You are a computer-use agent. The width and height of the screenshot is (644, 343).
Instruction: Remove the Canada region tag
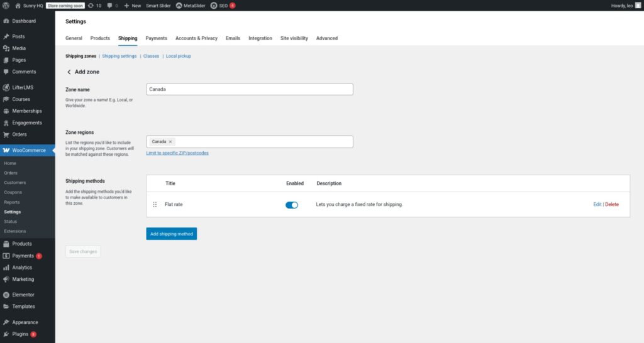(170, 142)
